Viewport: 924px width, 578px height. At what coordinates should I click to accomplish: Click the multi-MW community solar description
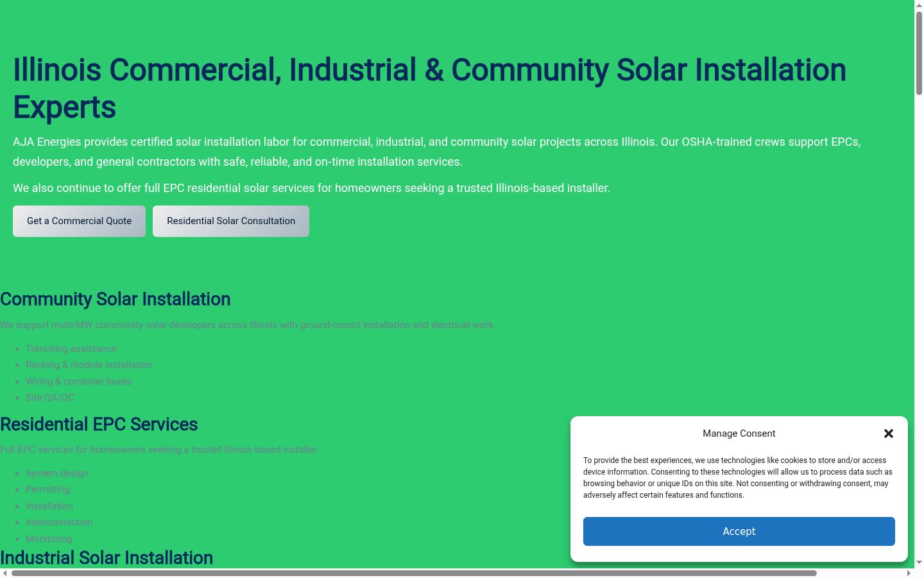tap(248, 325)
